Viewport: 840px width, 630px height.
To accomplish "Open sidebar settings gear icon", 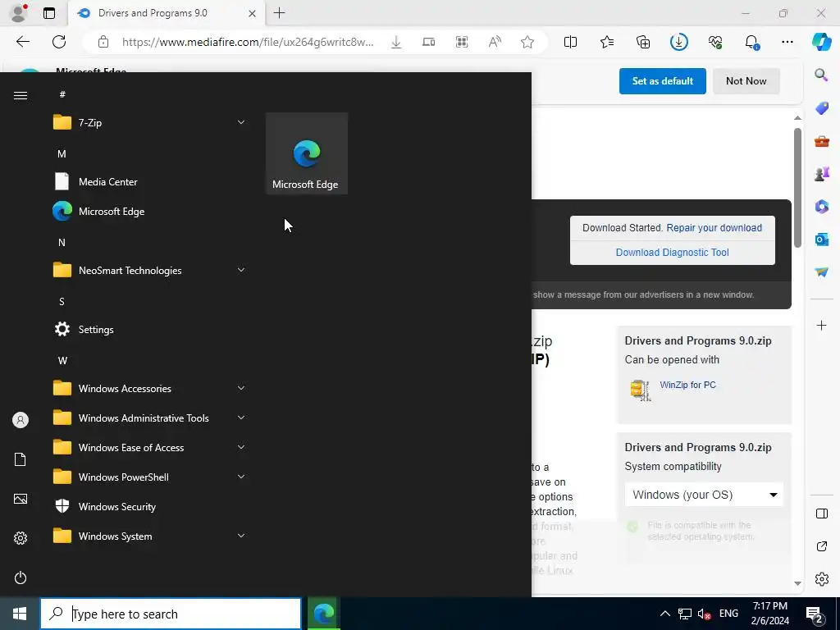I will 821,579.
